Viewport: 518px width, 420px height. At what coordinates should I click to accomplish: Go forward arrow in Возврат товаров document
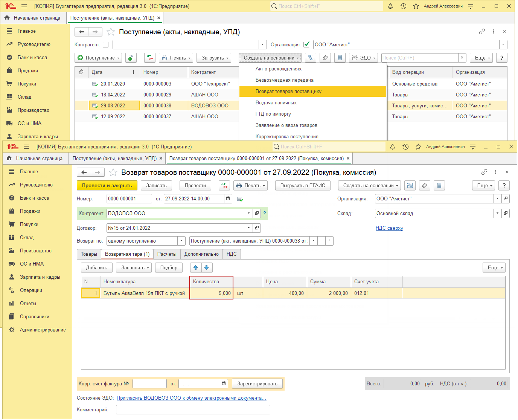pos(98,172)
